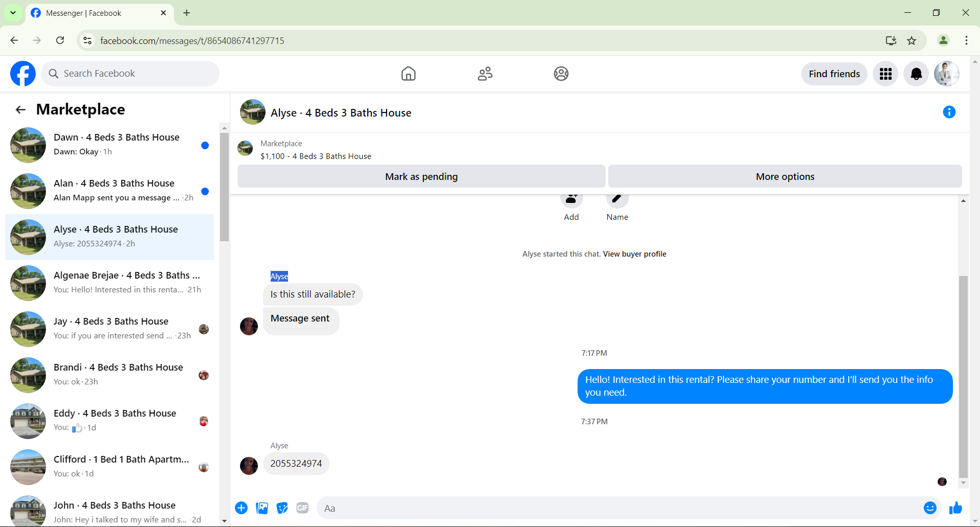
Task: View site information icon in address bar
Action: click(x=88, y=40)
